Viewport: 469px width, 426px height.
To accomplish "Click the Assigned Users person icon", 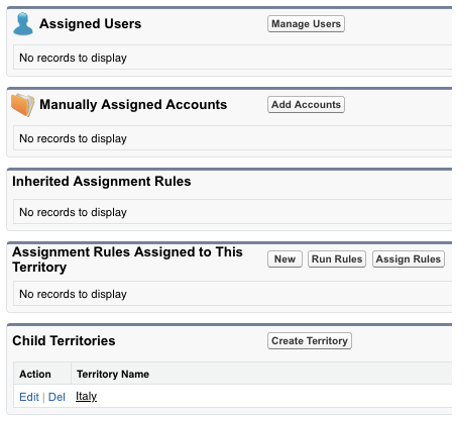I will point(23,24).
